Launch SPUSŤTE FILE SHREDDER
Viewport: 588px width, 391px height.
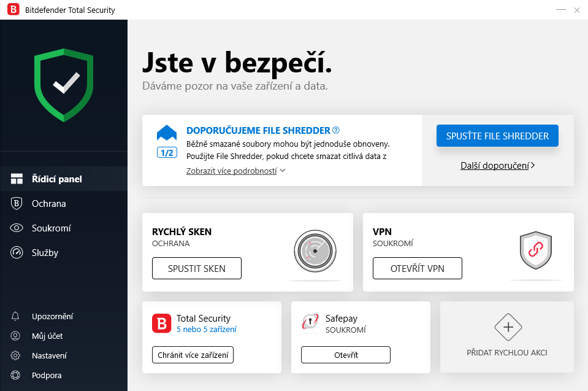497,136
